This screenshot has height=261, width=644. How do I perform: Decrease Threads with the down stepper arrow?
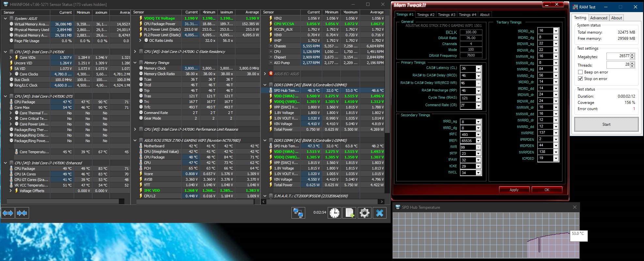[x=632, y=67]
